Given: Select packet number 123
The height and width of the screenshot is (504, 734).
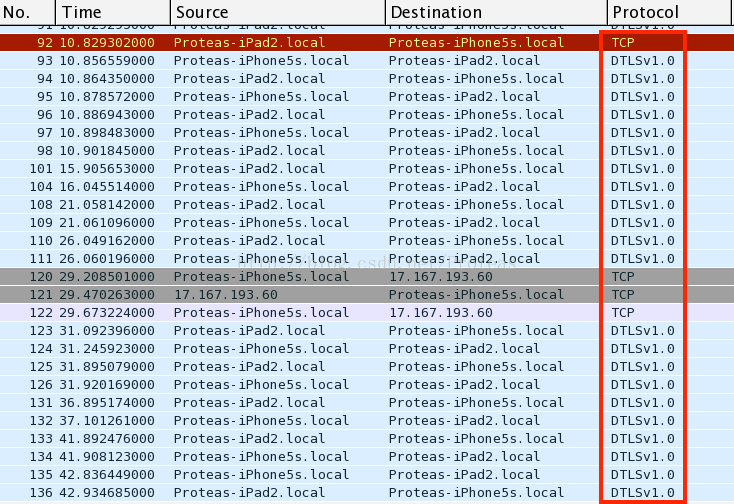Looking at the screenshot, I should coord(367,331).
